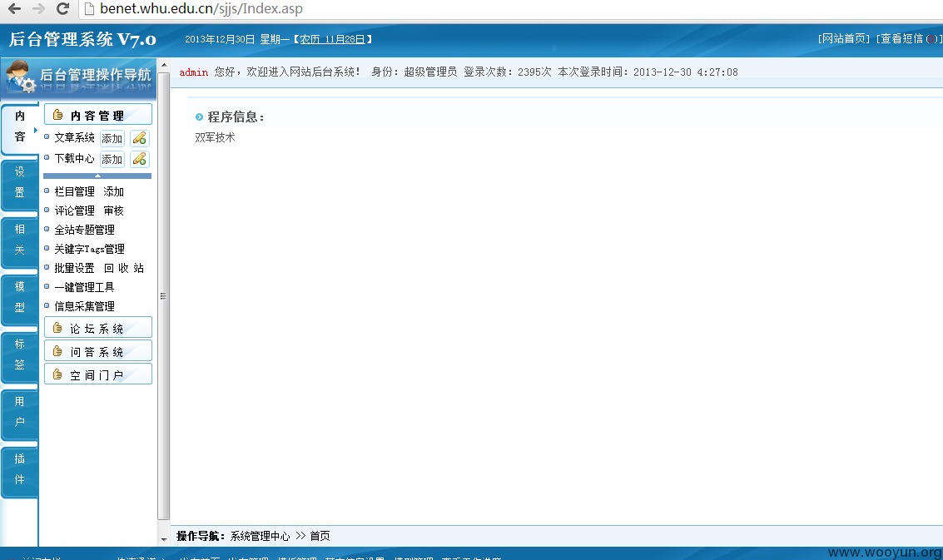Open 一键管理工具 entry
This screenshot has height=560, width=943.
point(84,287)
